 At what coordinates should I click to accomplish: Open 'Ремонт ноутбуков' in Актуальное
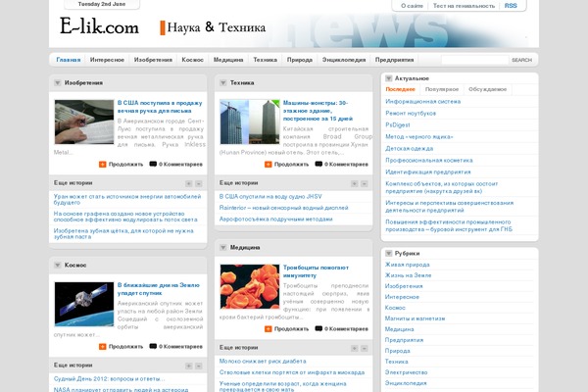pos(411,113)
